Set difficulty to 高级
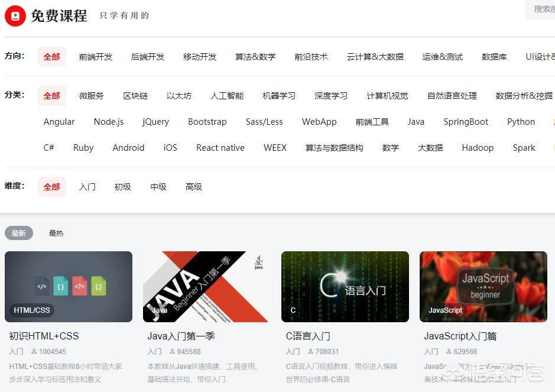Viewport: 555px width, 392px height. tap(194, 187)
